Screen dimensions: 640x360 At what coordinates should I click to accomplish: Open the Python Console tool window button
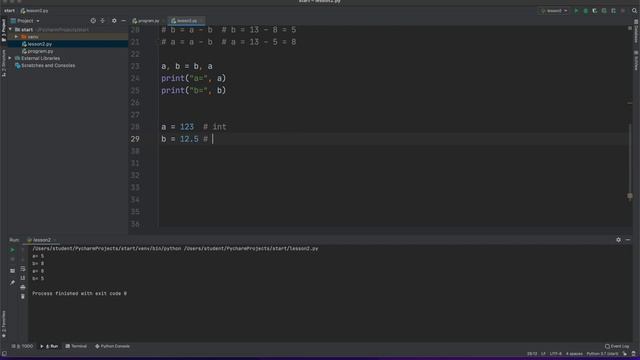(112, 346)
